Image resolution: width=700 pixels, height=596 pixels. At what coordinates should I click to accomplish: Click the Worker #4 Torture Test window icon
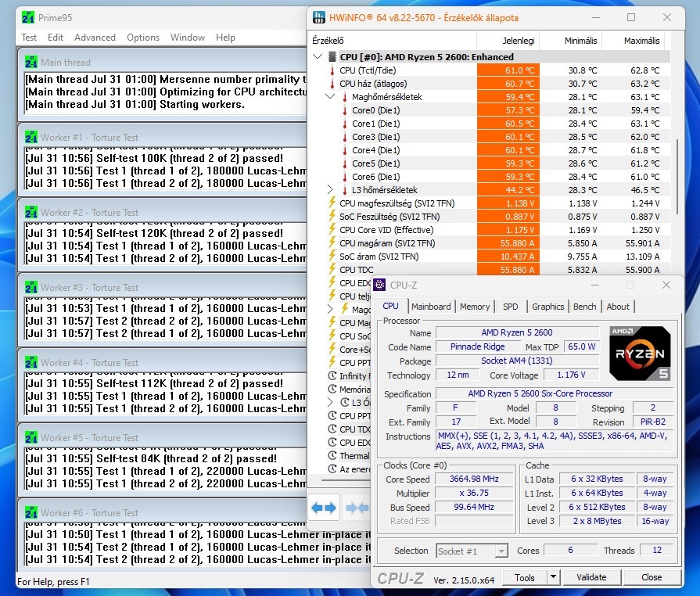(x=31, y=362)
